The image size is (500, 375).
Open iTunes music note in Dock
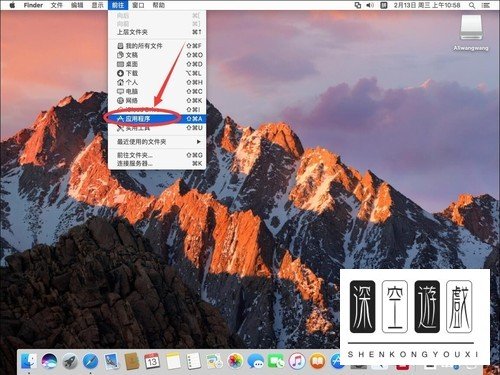[x=297, y=362]
